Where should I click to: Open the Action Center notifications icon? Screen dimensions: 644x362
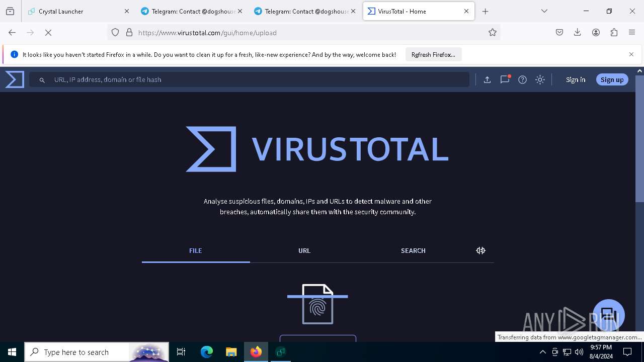(627, 352)
